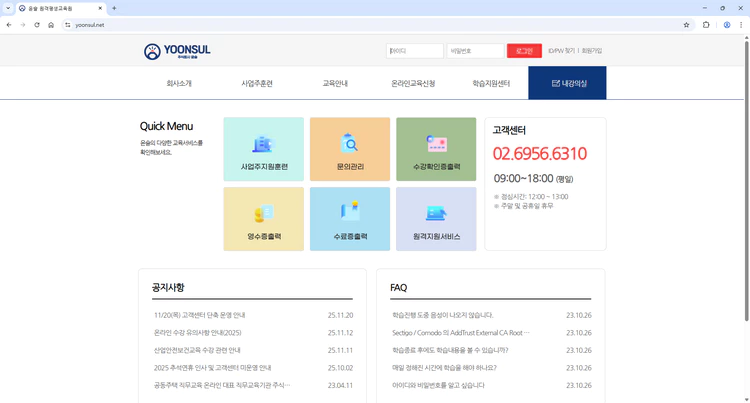Open the 온라인교육신청 menu
Screen dimensions: 750x403
(413, 84)
